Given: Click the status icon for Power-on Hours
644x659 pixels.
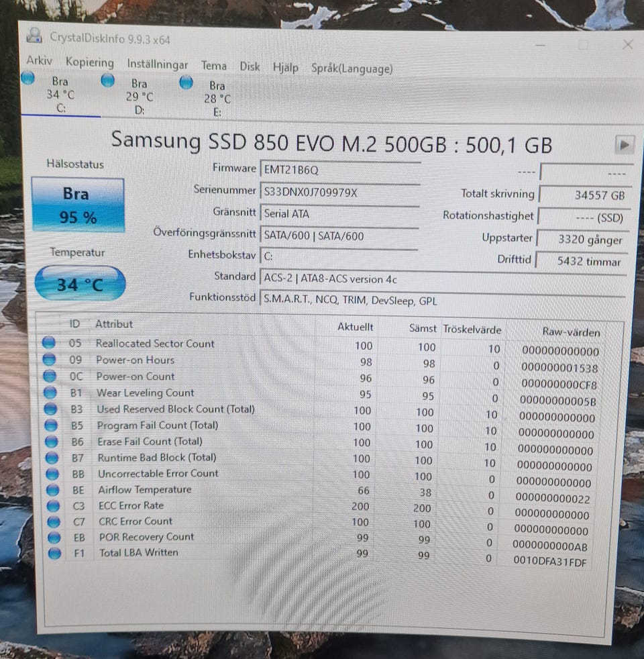Looking at the screenshot, I should tap(49, 359).
